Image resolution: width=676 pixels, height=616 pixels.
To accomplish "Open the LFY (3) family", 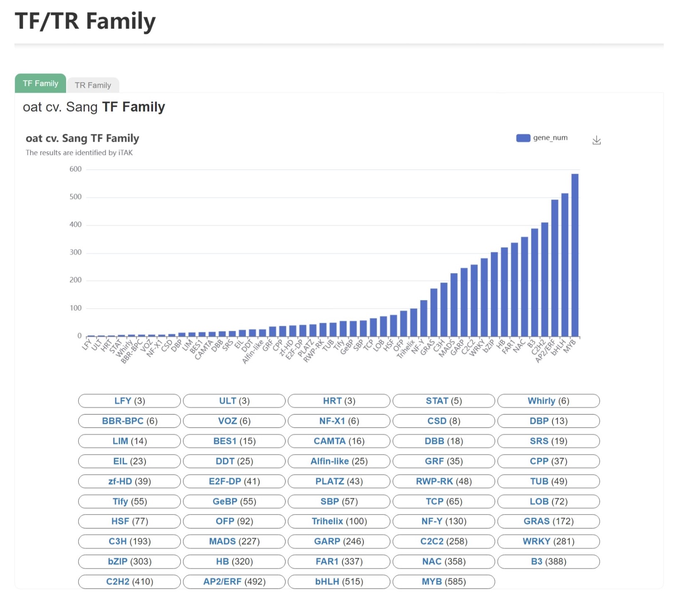I will click(129, 401).
